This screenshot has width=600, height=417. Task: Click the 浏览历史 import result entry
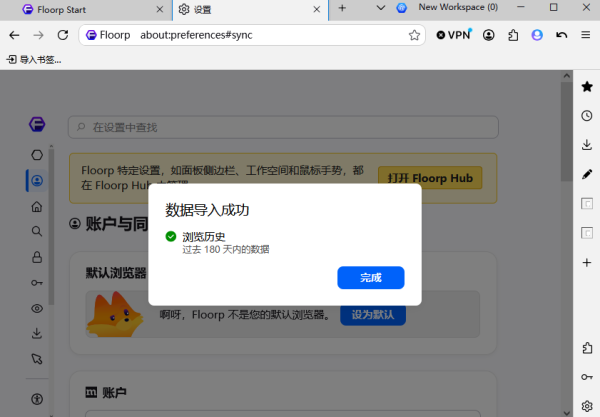217,243
